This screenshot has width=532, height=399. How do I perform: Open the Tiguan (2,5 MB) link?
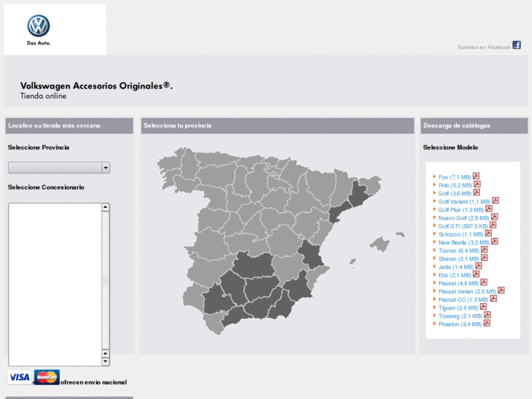[458, 307]
